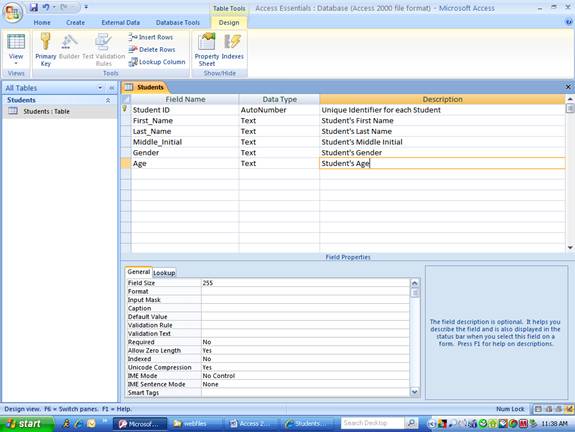Image resolution: width=575 pixels, height=432 pixels.
Task: Click the Search Desktop box in taskbar
Action: pos(372,423)
